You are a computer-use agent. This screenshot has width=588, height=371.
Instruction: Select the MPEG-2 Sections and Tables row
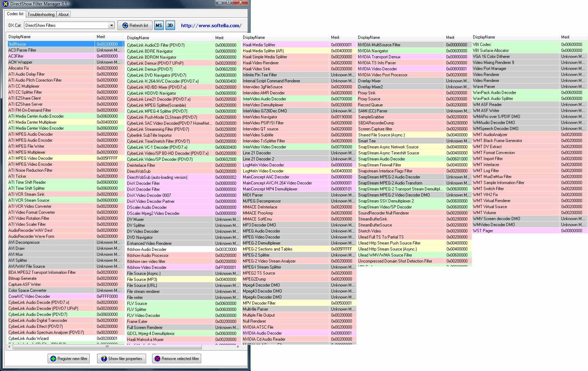coord(299,249)
